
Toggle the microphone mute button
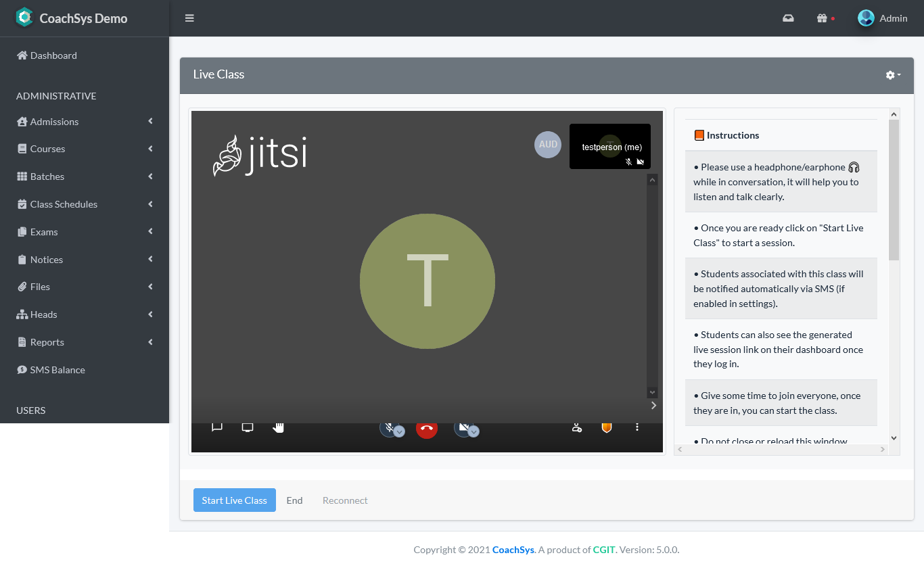(388, 427)
